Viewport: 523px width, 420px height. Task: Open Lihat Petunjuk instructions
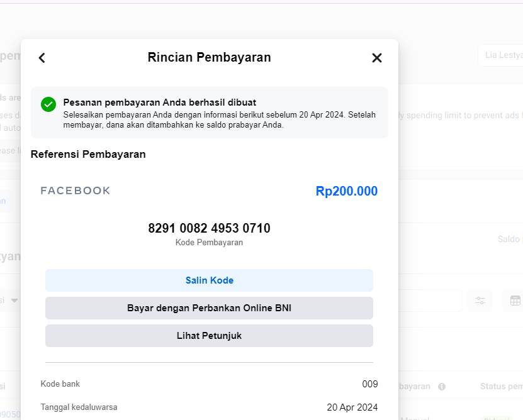click(209, 336)
